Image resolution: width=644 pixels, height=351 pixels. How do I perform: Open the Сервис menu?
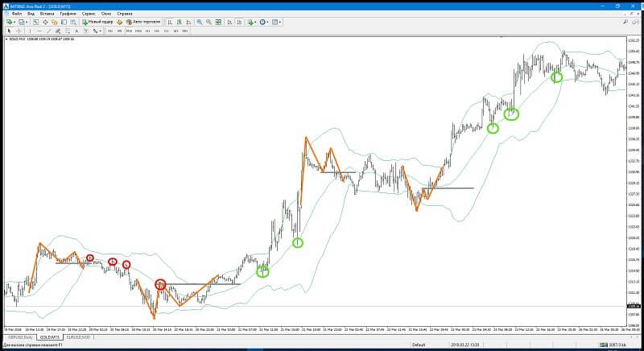pyautogui.click(x=89, y=14)
